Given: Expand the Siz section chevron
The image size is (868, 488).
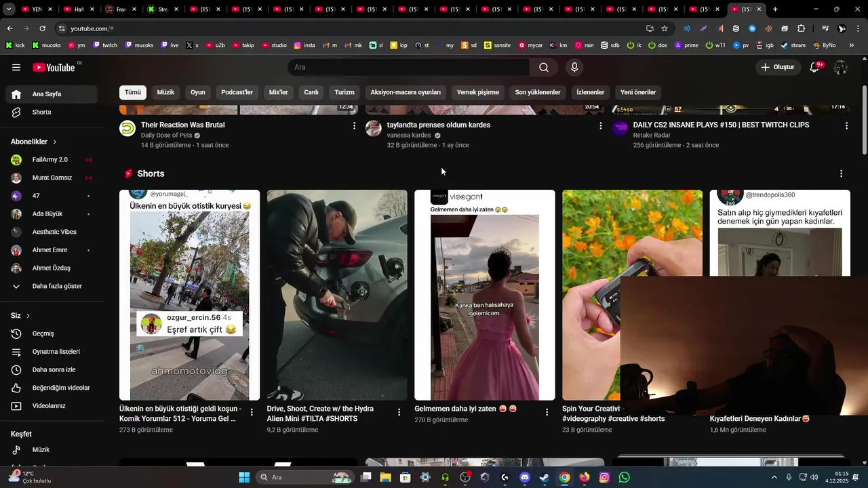Looking at the screenshot, I should (x=28, y=316).
